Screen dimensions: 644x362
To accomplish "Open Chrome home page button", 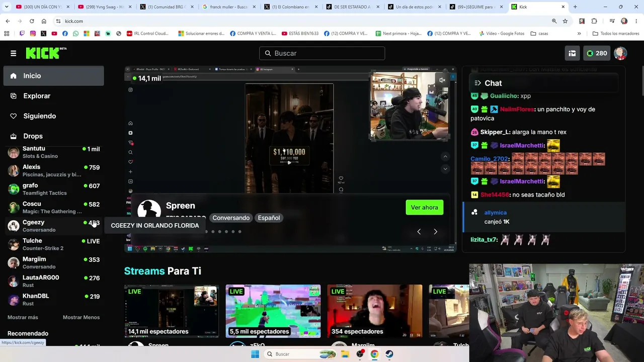I will pos(44,21).
